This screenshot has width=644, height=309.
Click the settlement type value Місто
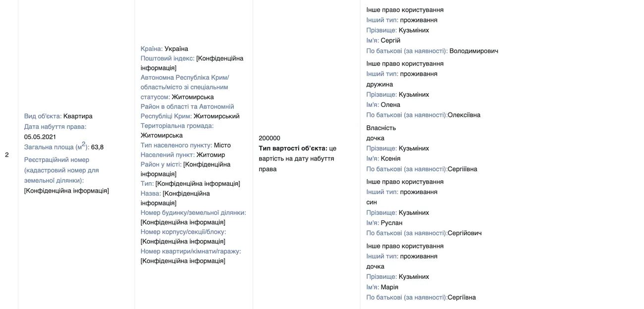tap(222, 145)
